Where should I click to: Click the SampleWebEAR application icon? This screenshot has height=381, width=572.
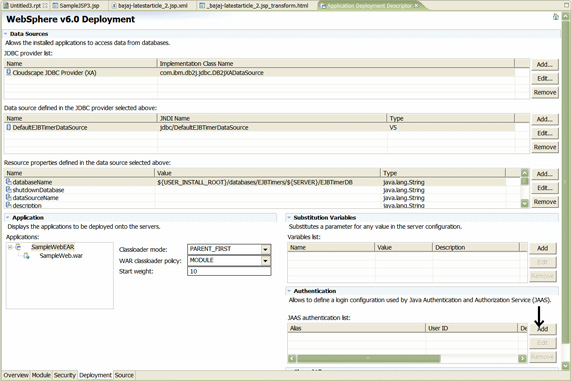[19, 247]
